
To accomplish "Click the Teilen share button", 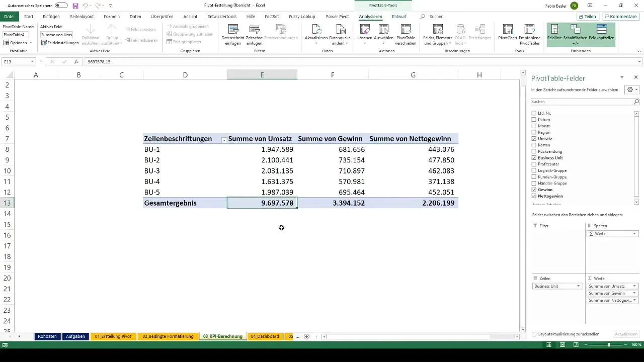I will pyautogui.click(x=588, y=17).
